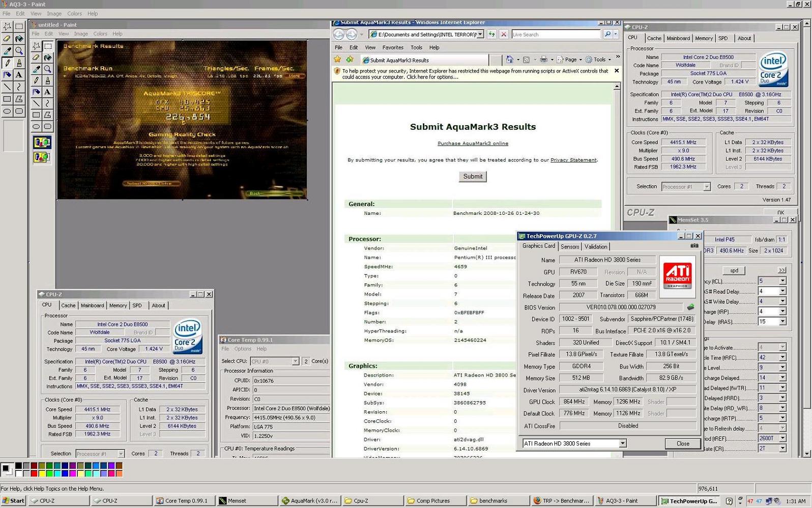This screenshot has width=812, height=508.
Task: Select rectangular Select tool in untitled Paint window
Action: coord(48,46)
